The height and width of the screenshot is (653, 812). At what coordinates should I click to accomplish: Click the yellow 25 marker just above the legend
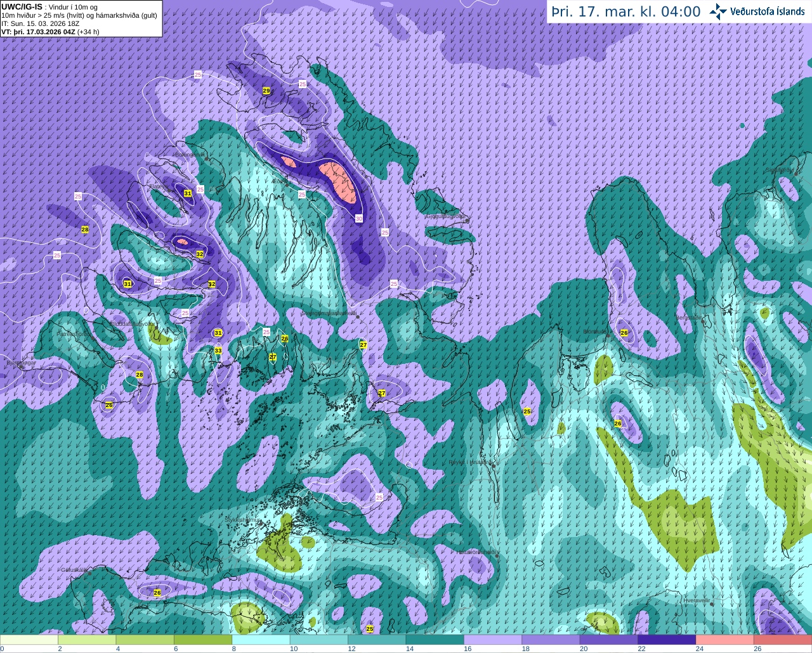pos(370,629)
